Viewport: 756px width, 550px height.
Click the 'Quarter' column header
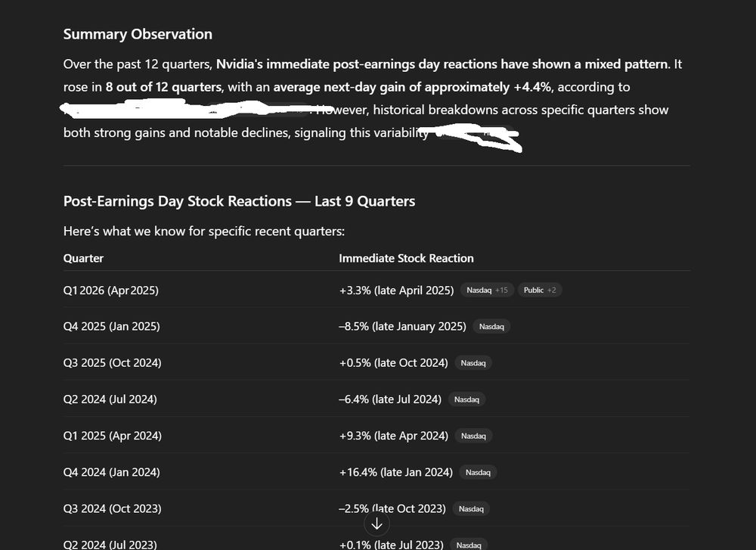tap(83, 258)
